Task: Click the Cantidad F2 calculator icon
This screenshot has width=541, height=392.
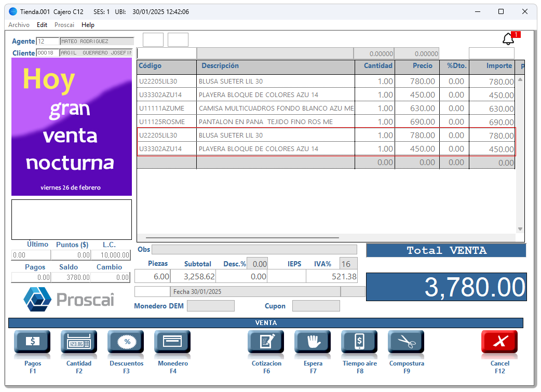Action: [x=79, y=342]
